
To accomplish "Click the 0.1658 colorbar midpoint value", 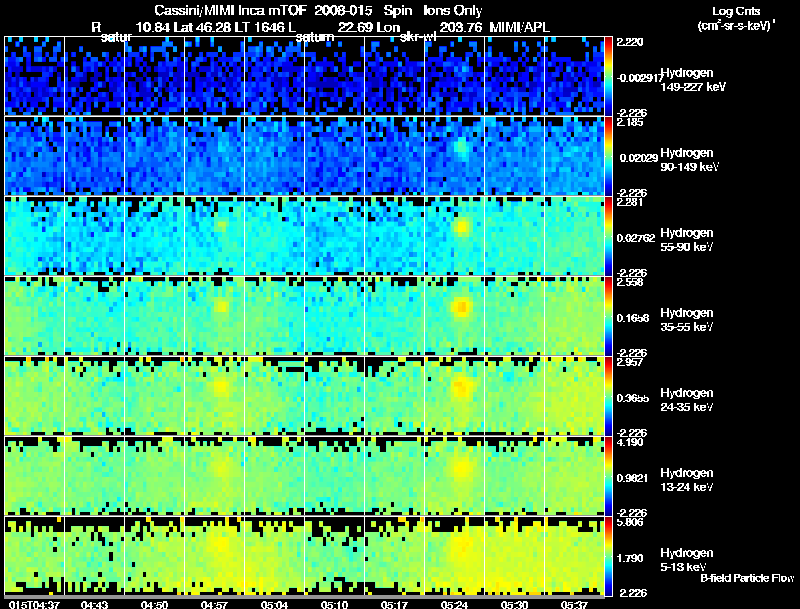I will (x=633, y=318).
